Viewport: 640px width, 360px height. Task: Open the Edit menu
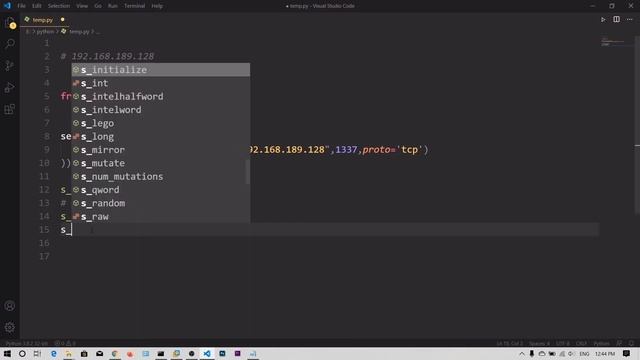pos(37,6)
